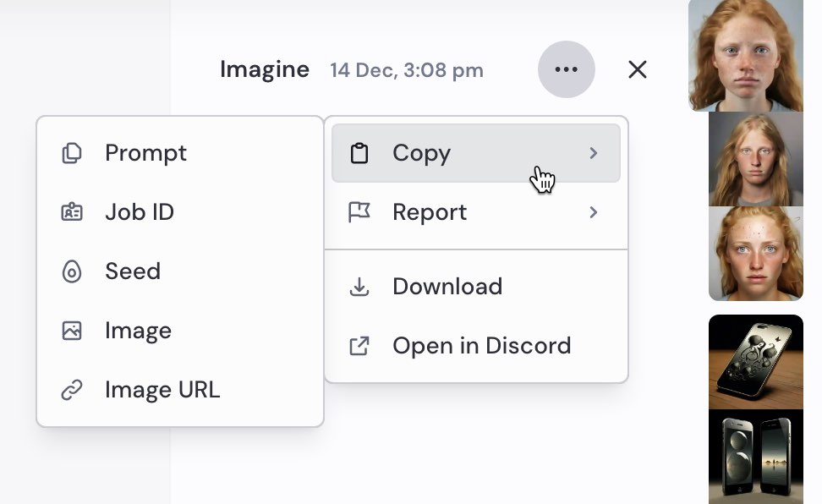Viewport: 822px width, 504px height.
Task: Choose Open in Discord
Action: [481, 346]
